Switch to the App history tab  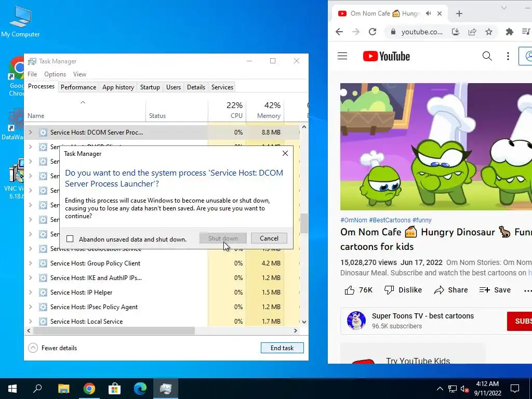(118, 87)
